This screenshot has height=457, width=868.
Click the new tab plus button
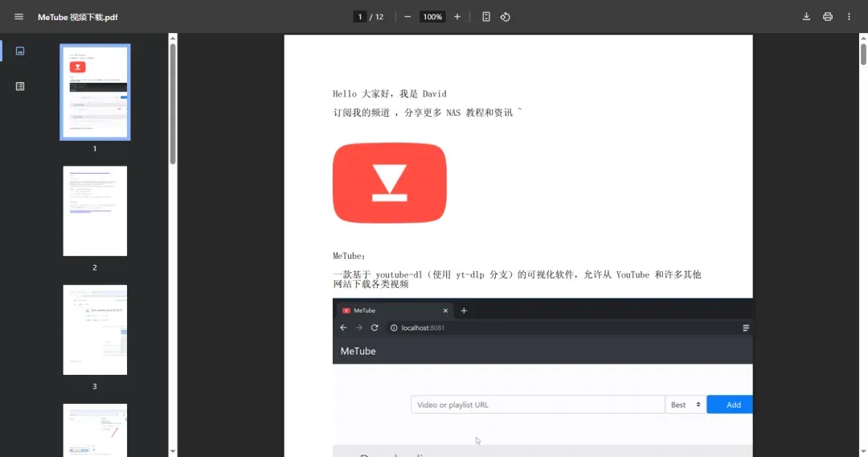pyautogui.click(x=464, y=311)
